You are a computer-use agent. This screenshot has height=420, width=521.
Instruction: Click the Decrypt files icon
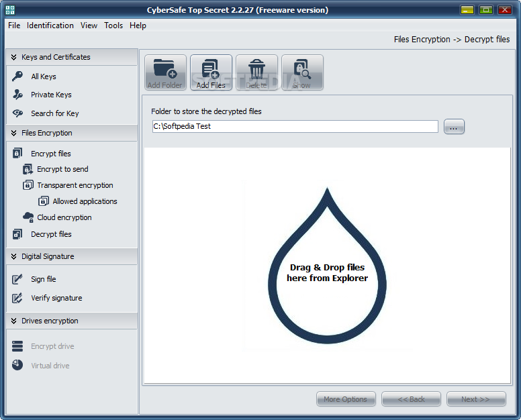click(x=17, y=234)
